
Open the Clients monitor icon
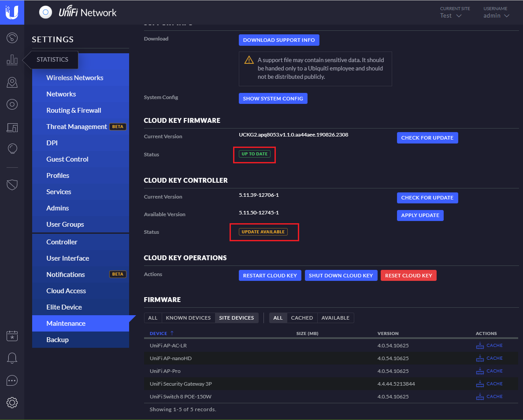[12, 127]
